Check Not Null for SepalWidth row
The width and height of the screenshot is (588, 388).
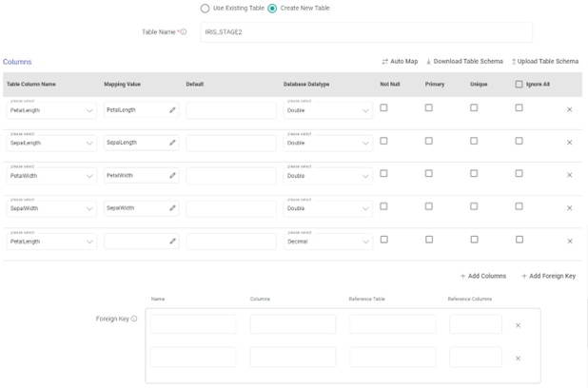(383, 206)
